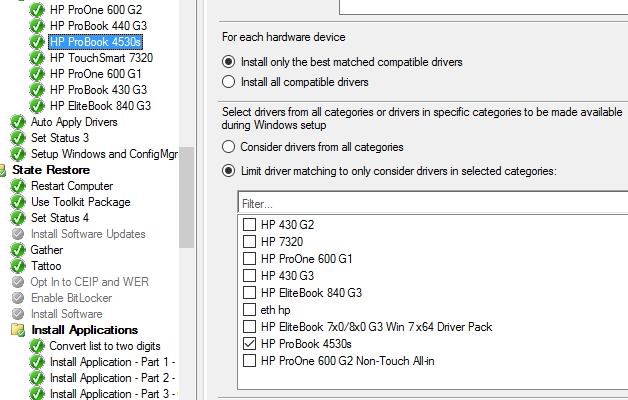Viewport: 628px width, 400px height.
Task: Click the green check icon beside Gather
Action: pos(17,250)
